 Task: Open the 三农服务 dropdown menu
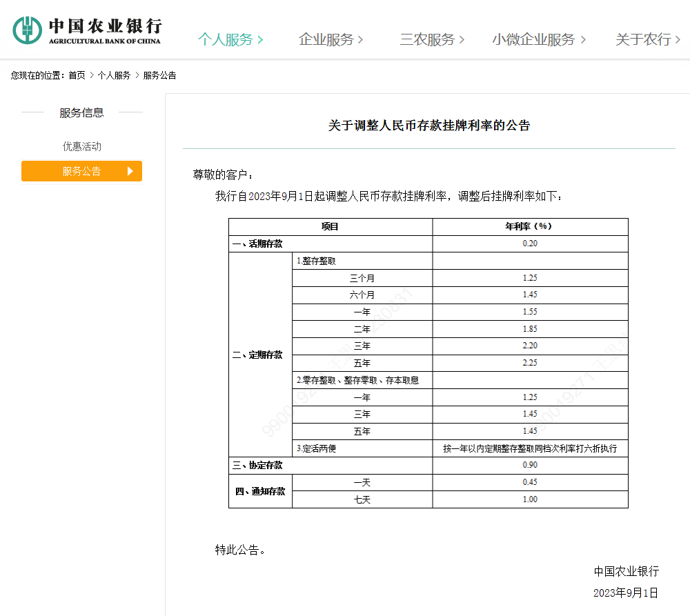click(x=429, y=40)
